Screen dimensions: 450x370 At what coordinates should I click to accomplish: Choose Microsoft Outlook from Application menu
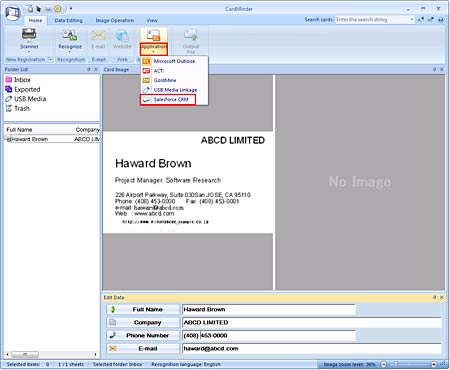[174, 61]
